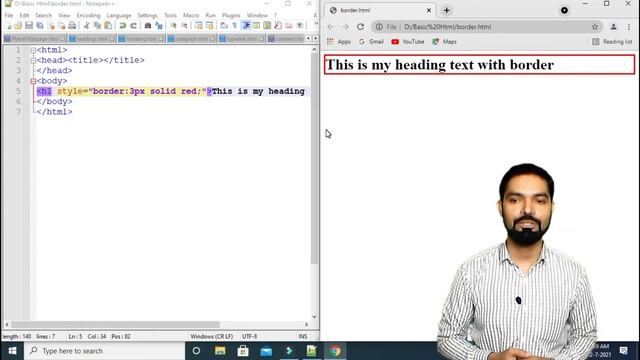This screenshot has width=640, height=360.
Task: Click the Find binoculars icon
Action: (x=148, y=26)
